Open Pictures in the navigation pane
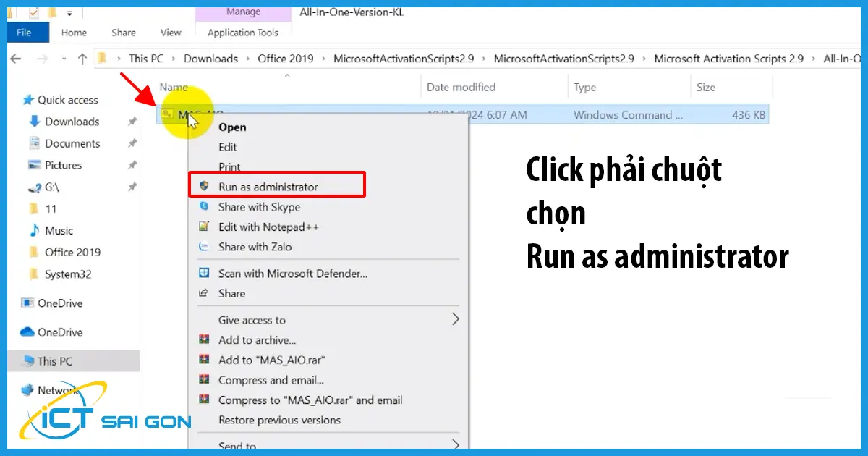868x456 pixels. click(x=55, y=165)
